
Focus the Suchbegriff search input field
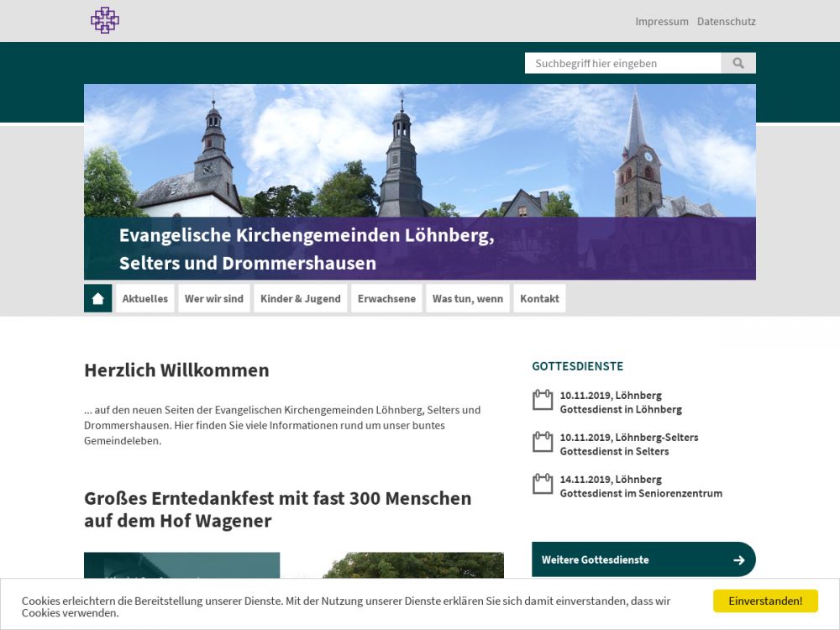622,63
